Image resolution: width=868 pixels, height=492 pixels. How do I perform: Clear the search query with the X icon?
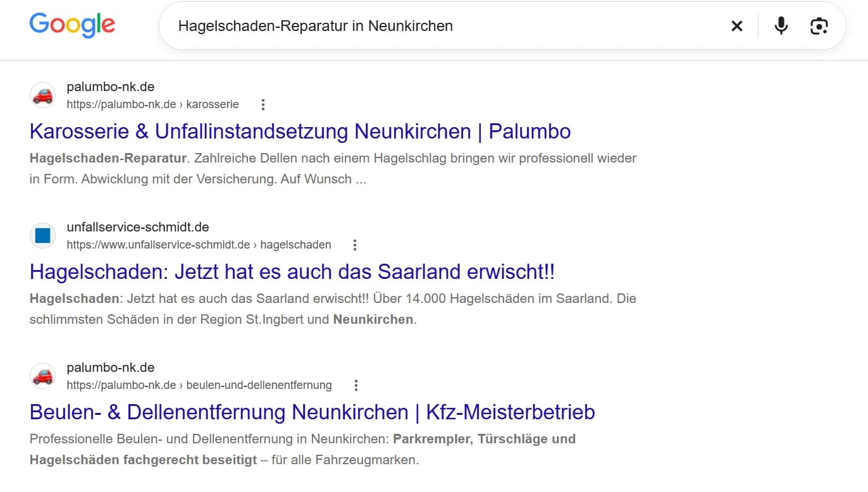[737, 26]
